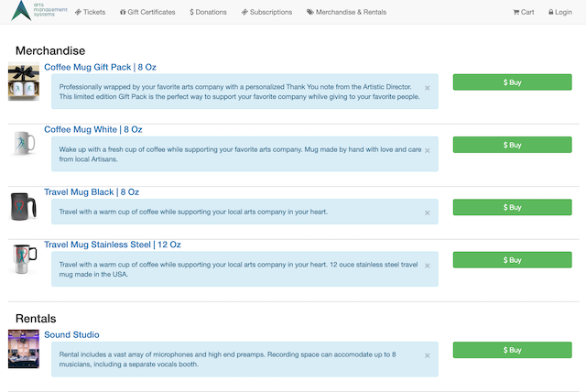Click the Login lock link
The image size is (586, 392).
(x=560, y=12)
